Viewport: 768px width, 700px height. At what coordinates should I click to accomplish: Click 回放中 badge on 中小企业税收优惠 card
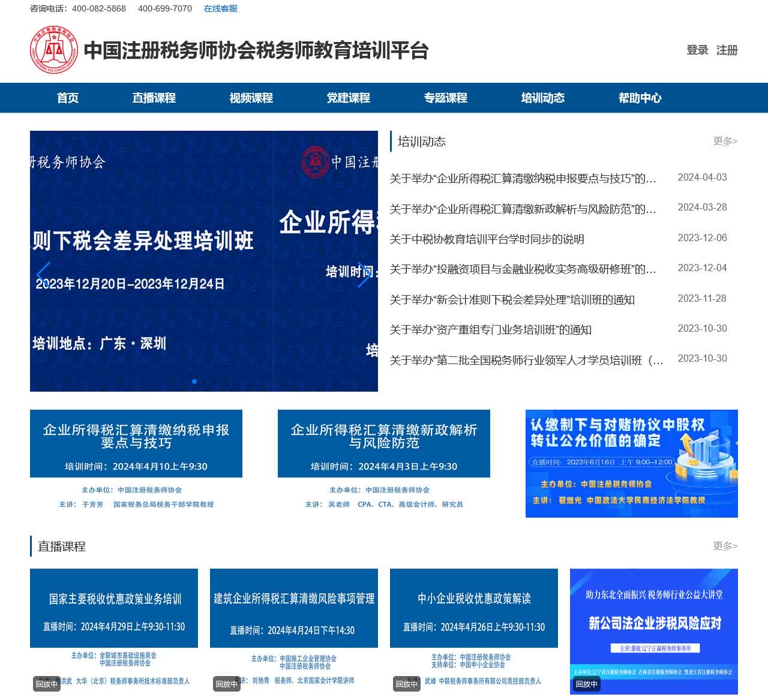tap(407, 684)
